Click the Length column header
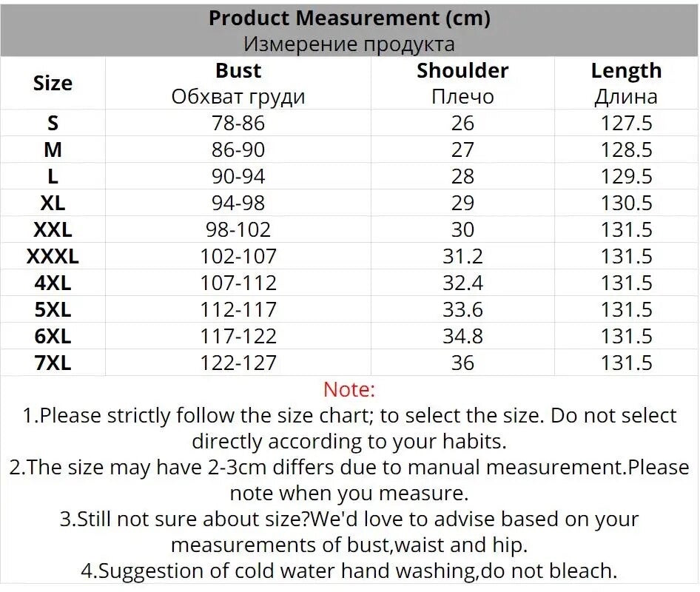The height and width of the screenshot is (592, 700). (x=626, y=71)
